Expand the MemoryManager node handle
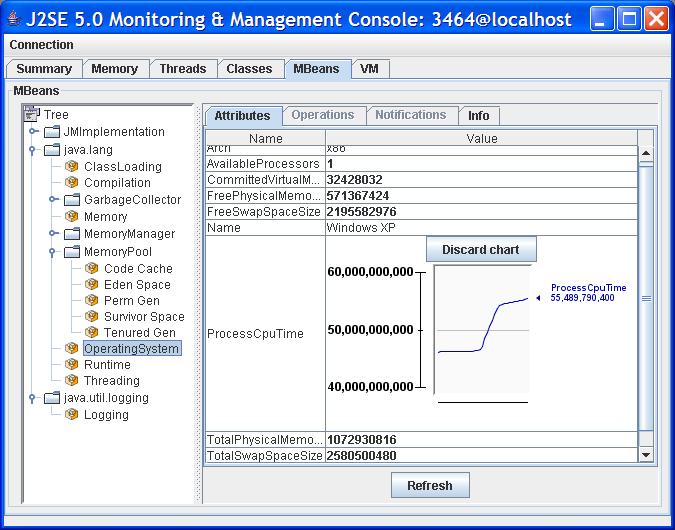 [53, 233]
